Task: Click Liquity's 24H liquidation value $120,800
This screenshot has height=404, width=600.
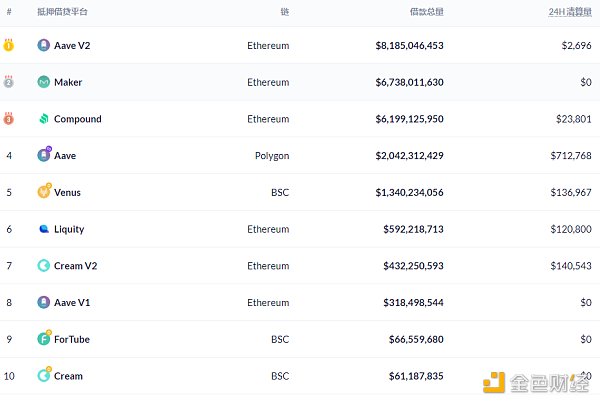Action: (x=571, y=229)
